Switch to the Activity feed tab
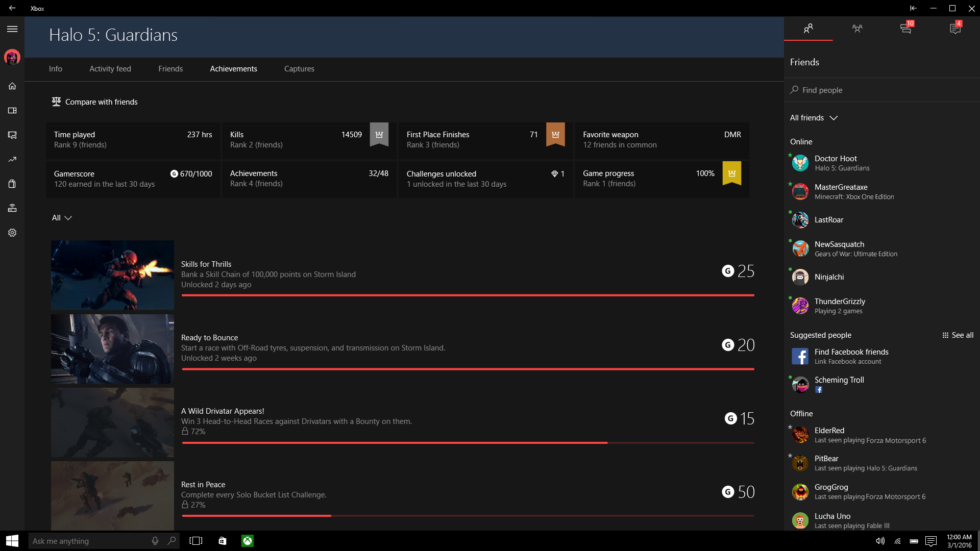The image size is (980, 551). pyautogui.click(x=110, y=69)
